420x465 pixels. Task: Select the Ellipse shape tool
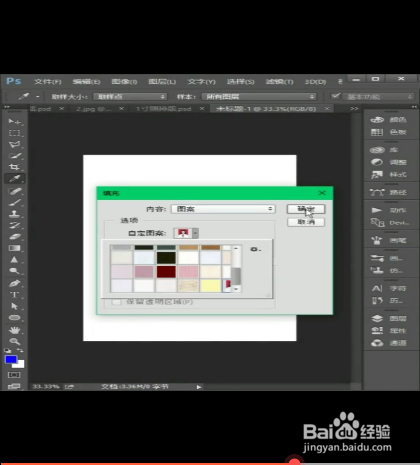(x=14, y=318)
